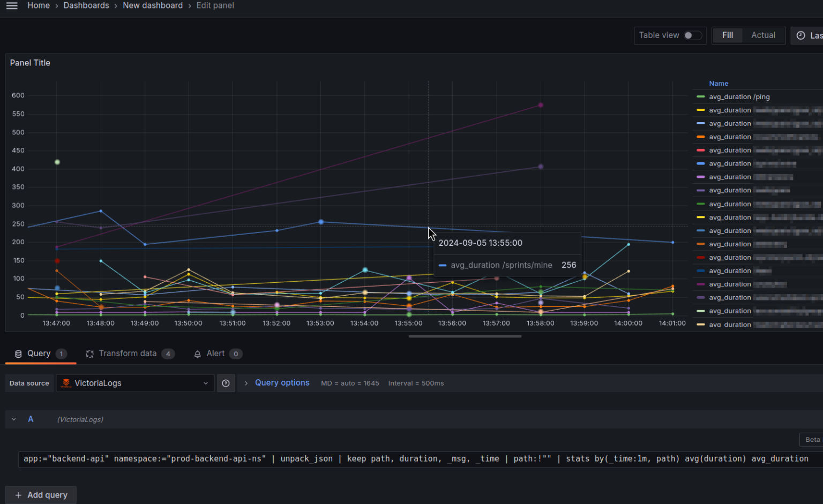Image resolution: width=823 pixels, height=504 pixels.
Task: Hide the avg_duration /ping series in the legend
Action: tap(739, 96)
